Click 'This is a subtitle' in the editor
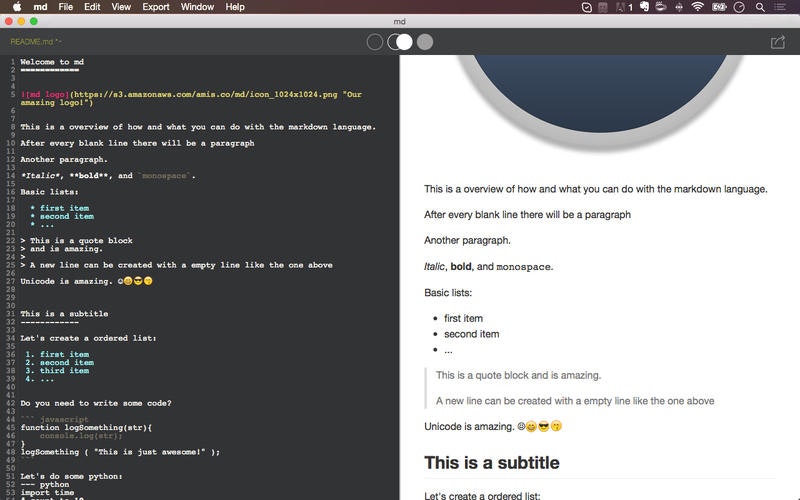The width and height of the screenshot is (800, 500). click(x=64, y=314)
